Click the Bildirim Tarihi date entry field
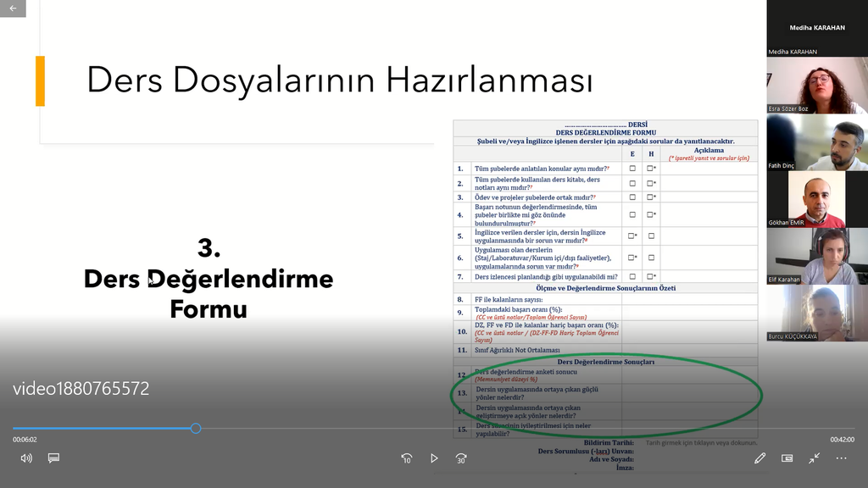The height and width of the screenshot is (488, 868). pyautogui.click(x=701, y=443)
